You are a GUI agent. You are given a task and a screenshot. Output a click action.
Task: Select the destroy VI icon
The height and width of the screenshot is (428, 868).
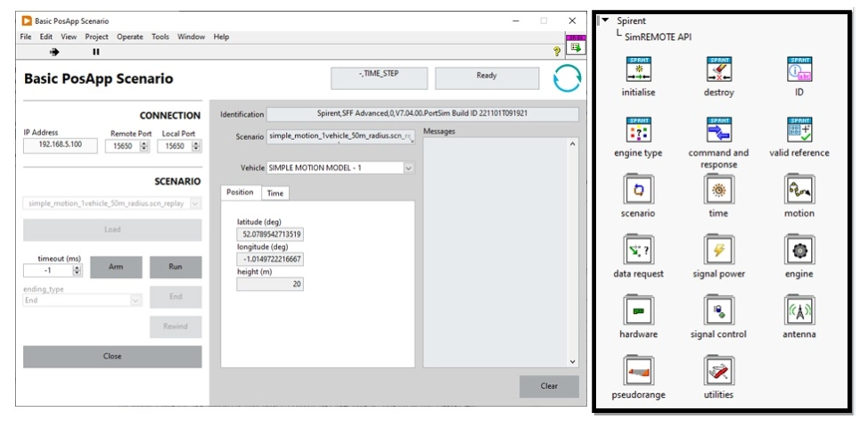pyautogui.click(x=719, y=70)
